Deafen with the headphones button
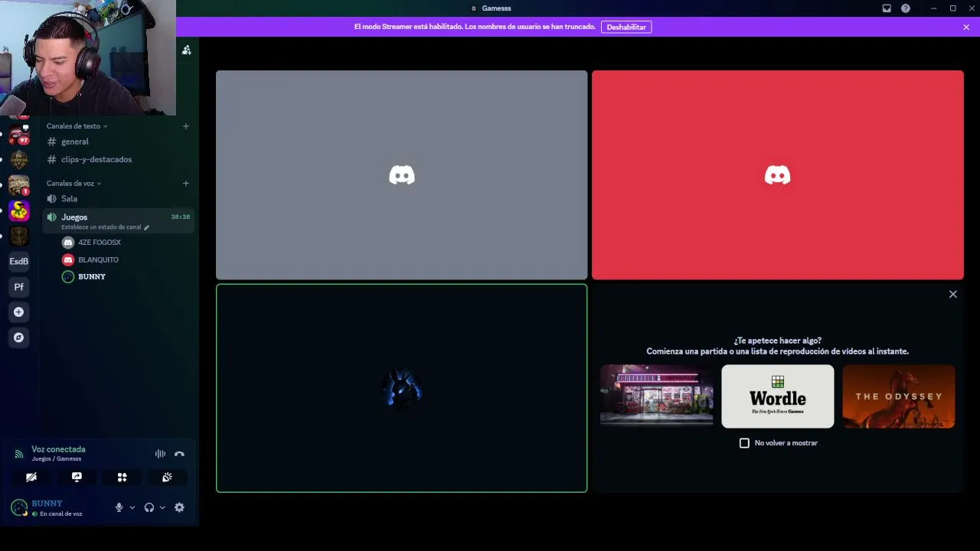Viewport: 980px width, 551px height. click(x=149, y=507)
